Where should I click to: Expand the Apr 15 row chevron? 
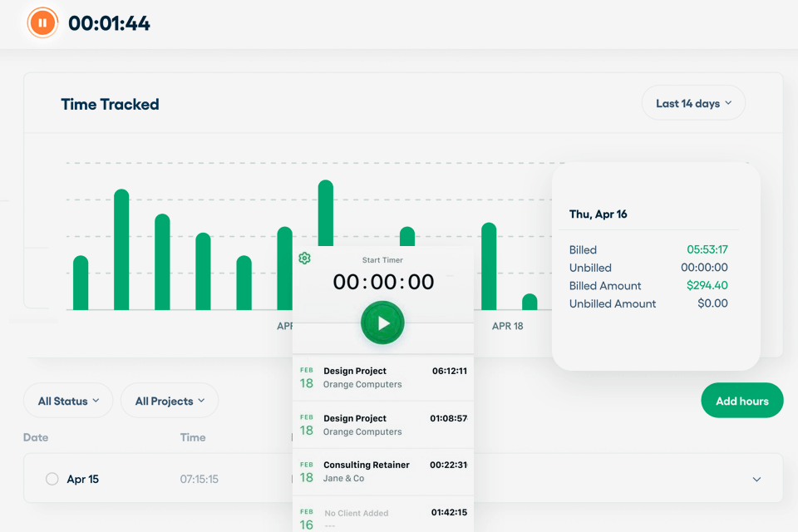pyautogui.click(x=756, y=479)
